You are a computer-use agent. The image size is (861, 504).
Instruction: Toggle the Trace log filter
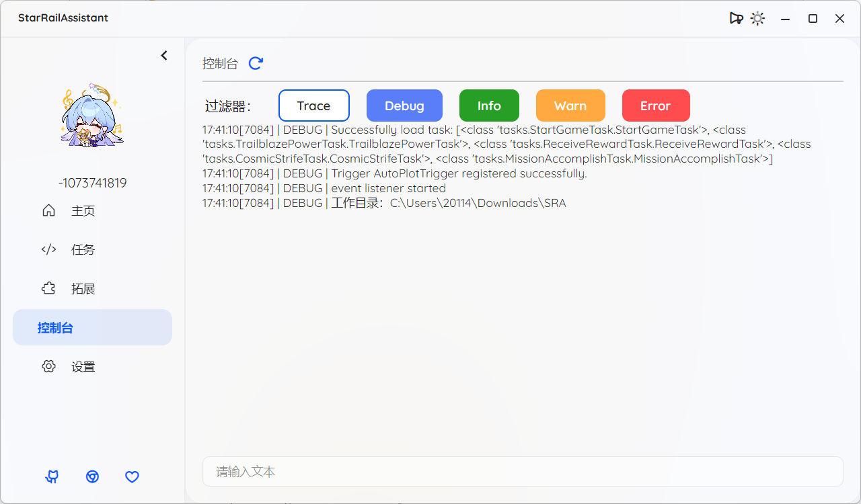pyautogui.click(x=313, y=106)
